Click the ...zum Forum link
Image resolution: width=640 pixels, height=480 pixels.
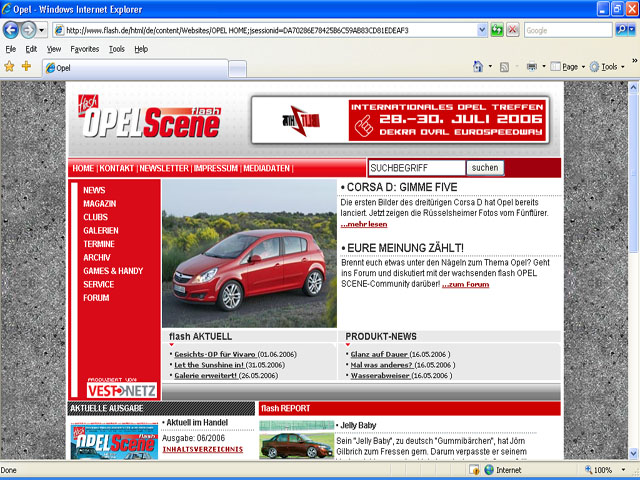pos(465,284)
